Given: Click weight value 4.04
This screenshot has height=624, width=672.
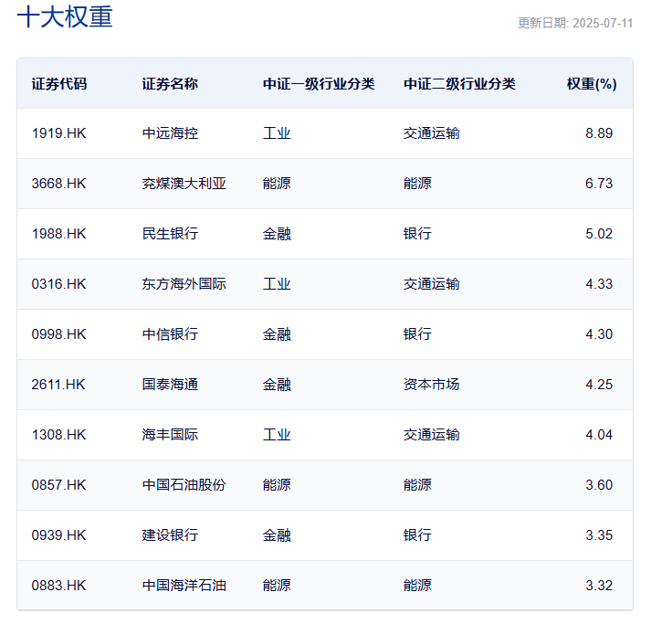Looking at the screenshot, I should point(599,435).
